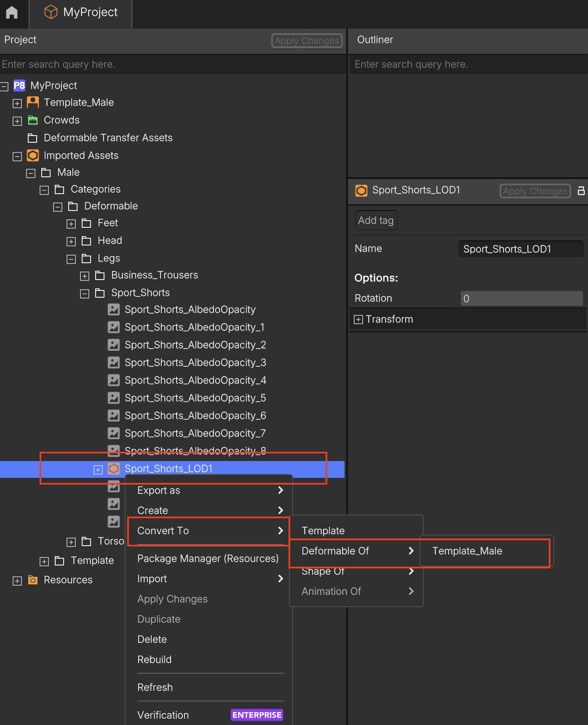Click the Legs folder icon

click(86, 259)
